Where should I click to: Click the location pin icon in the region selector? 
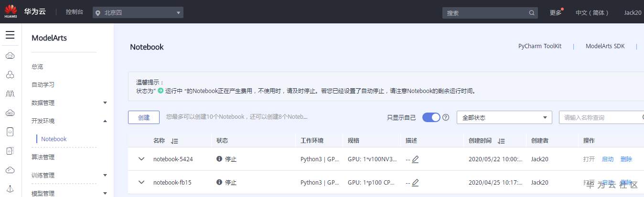click(98, 13)
